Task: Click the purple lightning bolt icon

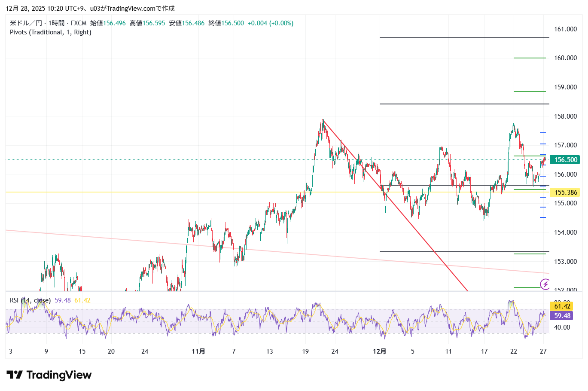Action: (x=545, y=284)
